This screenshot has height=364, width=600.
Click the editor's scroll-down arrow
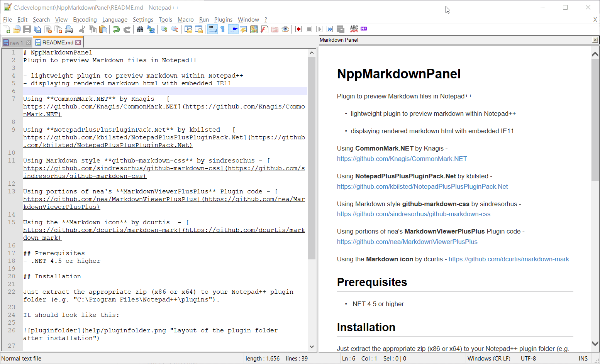tap(312, 347)
